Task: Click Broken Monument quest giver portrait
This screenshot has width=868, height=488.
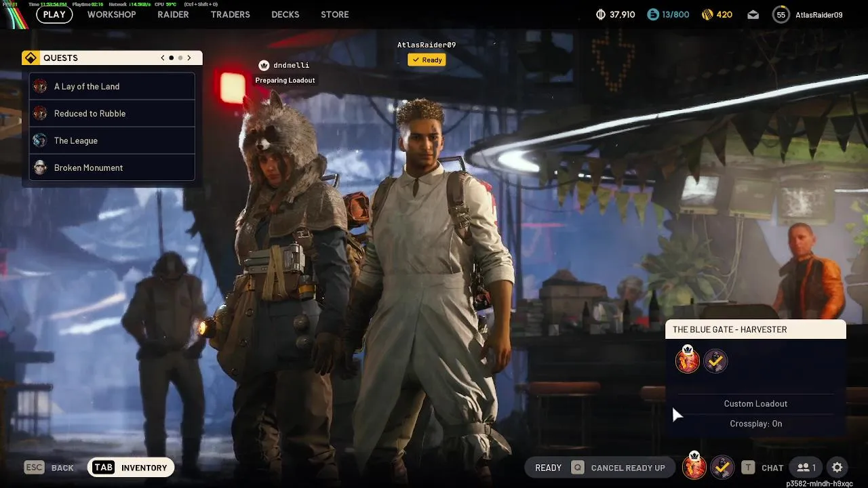Action: (x=40, y=167)
